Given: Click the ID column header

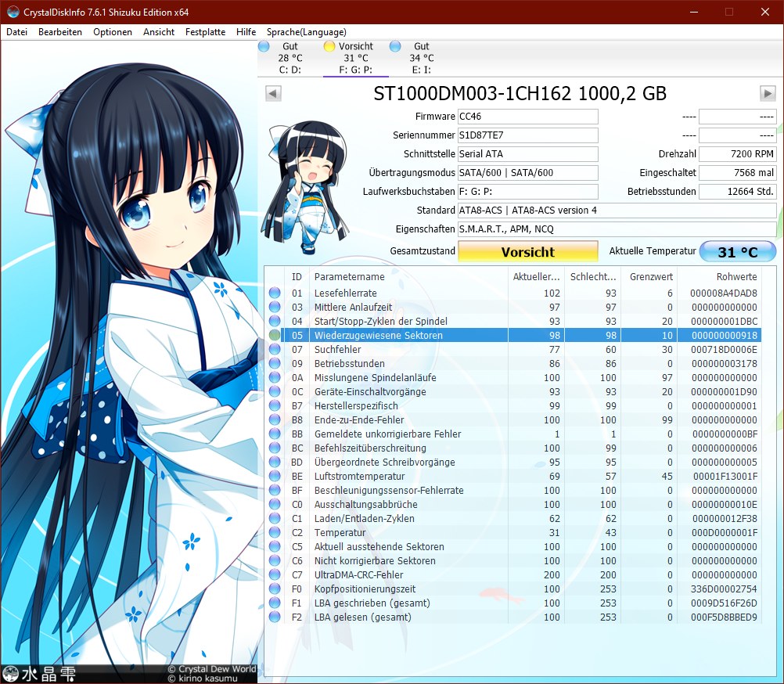Looking at the screenshot, I should click(297, 276).
